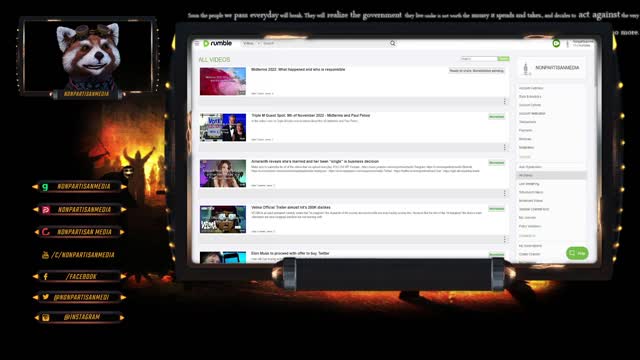This screenshot has width=640, height=360.
Task: Click the NONPARTISANMEDIA channel card in the sidebar
Action: pyautogui.click(x=551, y=68)
